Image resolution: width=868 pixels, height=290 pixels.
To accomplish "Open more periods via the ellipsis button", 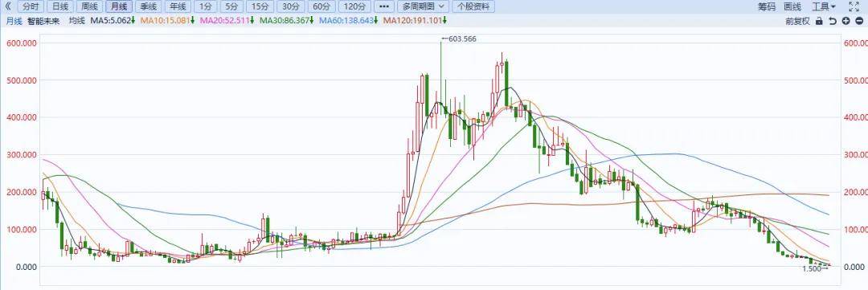I will pyautogui.click(x=384, y=6).
